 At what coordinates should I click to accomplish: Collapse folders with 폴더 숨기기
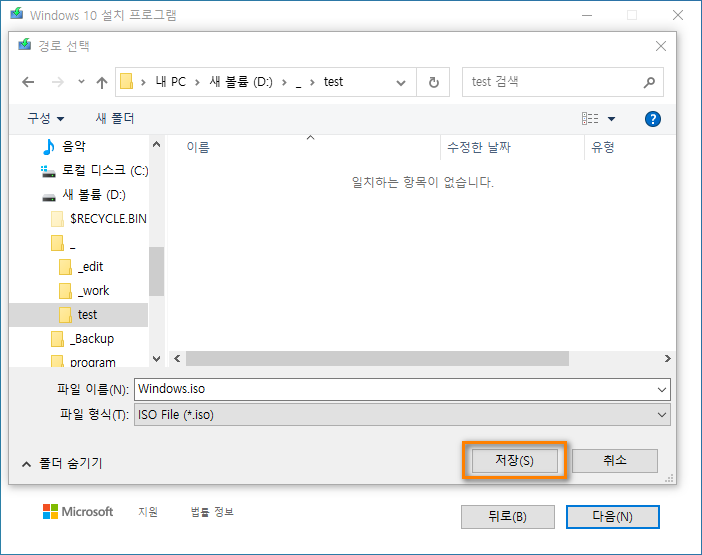(62, 463)
